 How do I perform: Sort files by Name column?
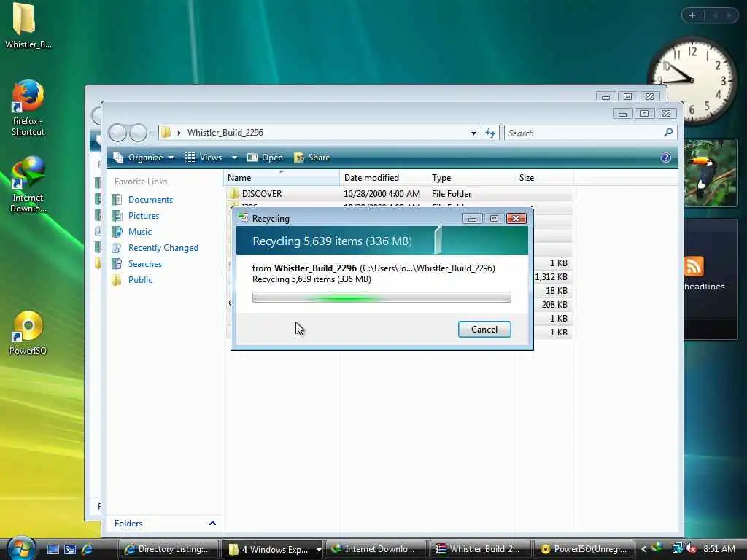(x=281, y=178)
